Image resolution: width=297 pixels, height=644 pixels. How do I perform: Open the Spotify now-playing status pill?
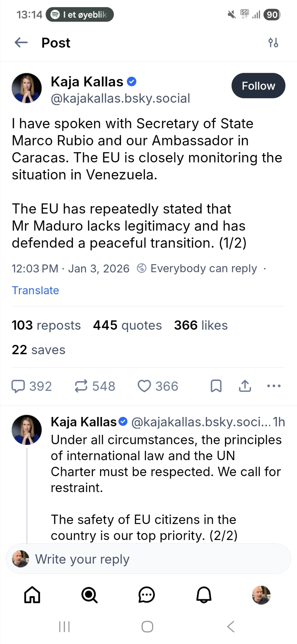point(80,15)
